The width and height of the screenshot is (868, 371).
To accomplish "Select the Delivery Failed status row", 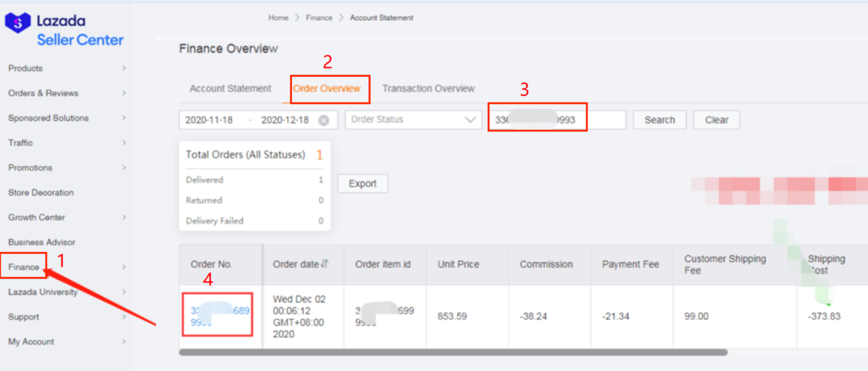I will [x=254, y=221].
